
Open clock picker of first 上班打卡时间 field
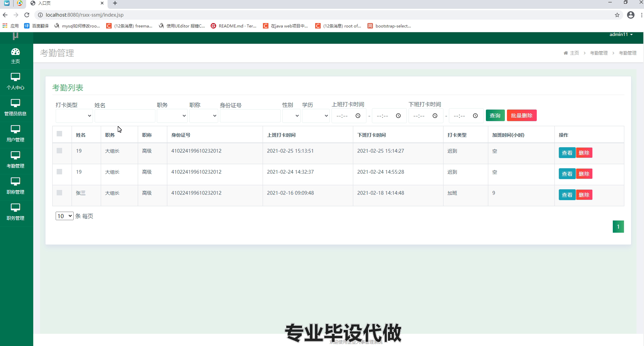click(x=358, y=116)
